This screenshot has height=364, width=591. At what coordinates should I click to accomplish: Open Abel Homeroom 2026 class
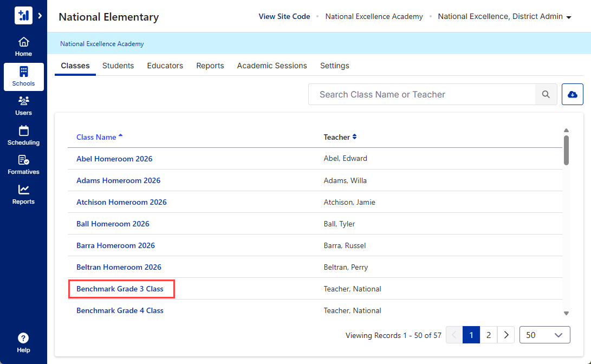pos(114,159)
